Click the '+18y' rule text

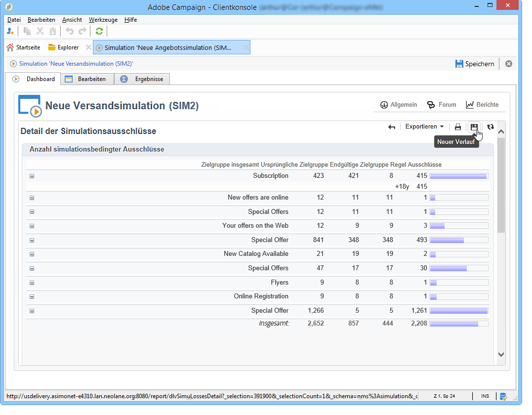(x=402, y=187)
